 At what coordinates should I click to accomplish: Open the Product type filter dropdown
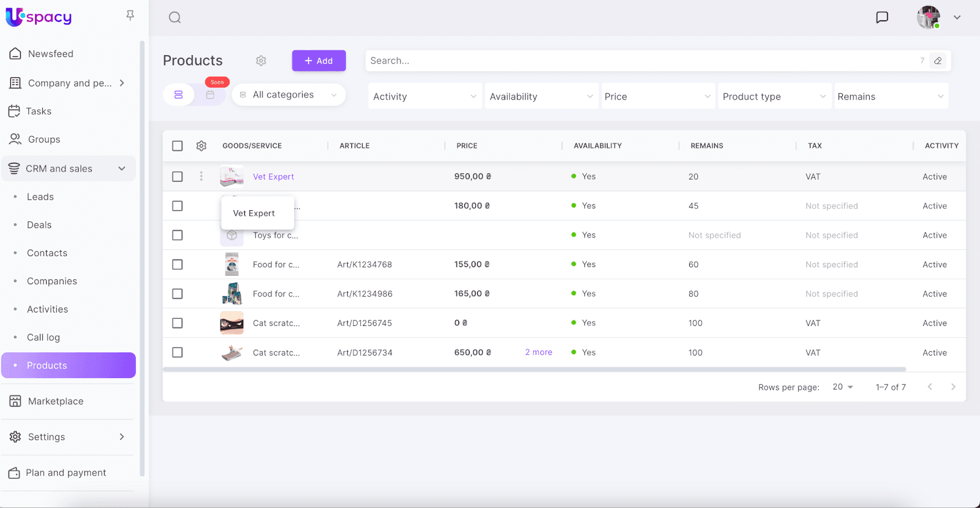(x=774, y=97)
